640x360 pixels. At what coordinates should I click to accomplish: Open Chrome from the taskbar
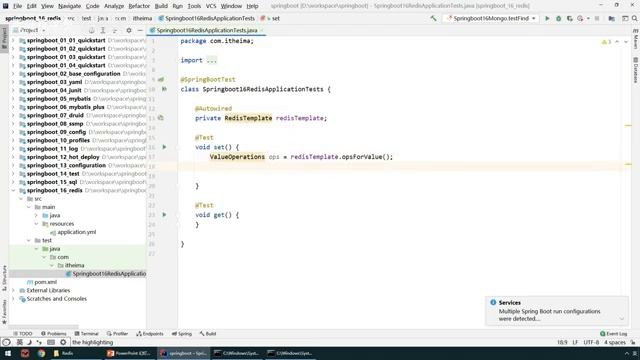pyautogui.click(x=41, y=353)
